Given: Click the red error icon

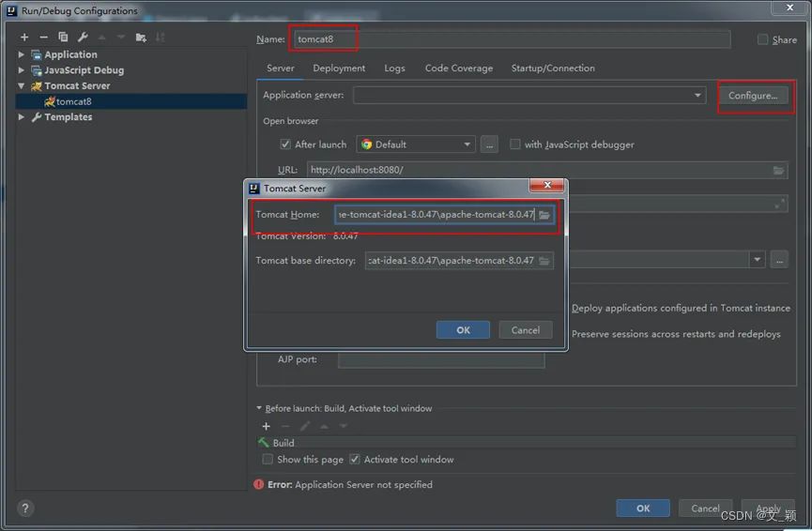Looking at the screenshot, I should (258, 484).
